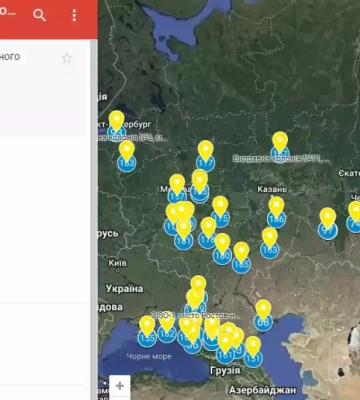Star this map with the star icon
360x400 pixels.
(67, 58)
